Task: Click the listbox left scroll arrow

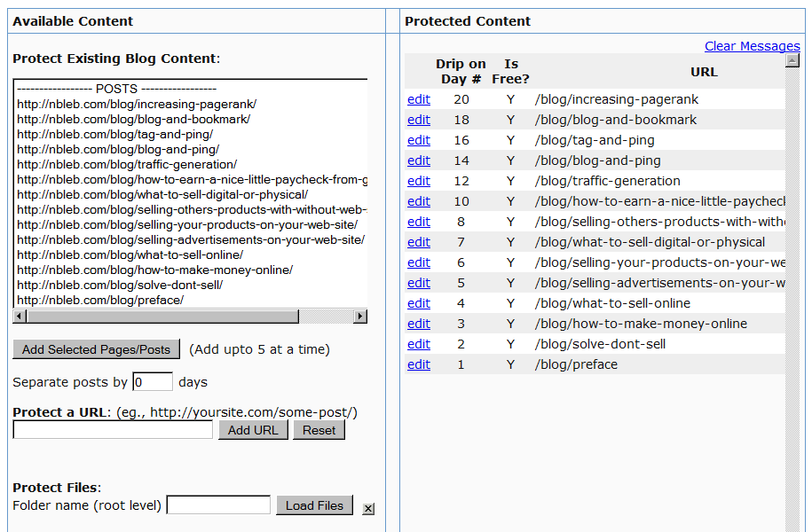Action: tap(20, 317)
